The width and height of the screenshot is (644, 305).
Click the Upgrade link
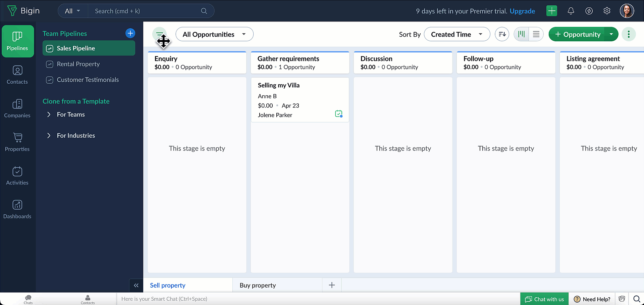(x=522, y=11)
